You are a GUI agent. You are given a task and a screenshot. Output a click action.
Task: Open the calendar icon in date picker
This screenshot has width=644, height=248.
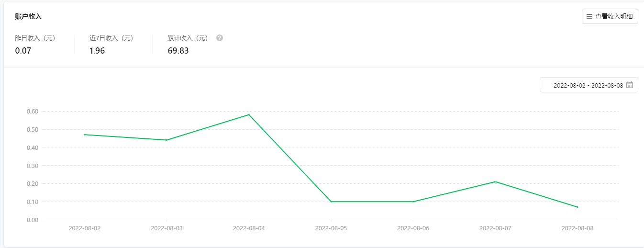(x=630, y=85)
